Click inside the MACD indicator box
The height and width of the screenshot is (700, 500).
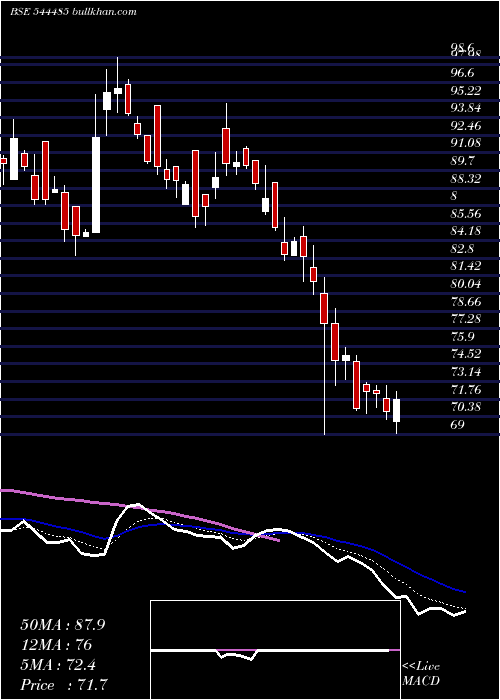tap(275, 650)
